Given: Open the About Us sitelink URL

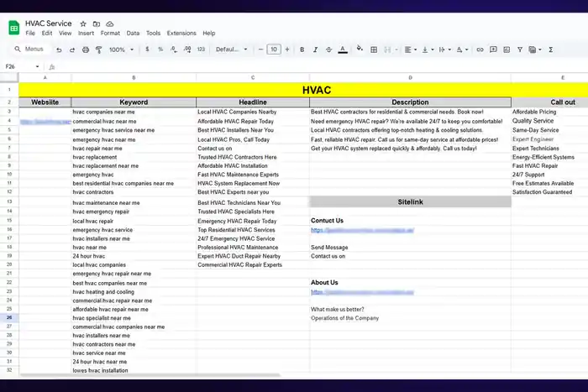Looking at the screenshot, I should click(x=362, y=292).
